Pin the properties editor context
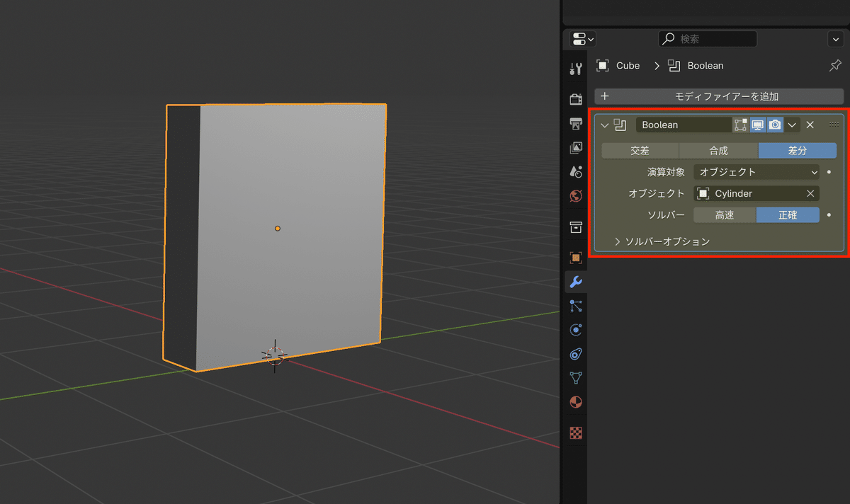The image size is (850, 504). click(835, 66)
